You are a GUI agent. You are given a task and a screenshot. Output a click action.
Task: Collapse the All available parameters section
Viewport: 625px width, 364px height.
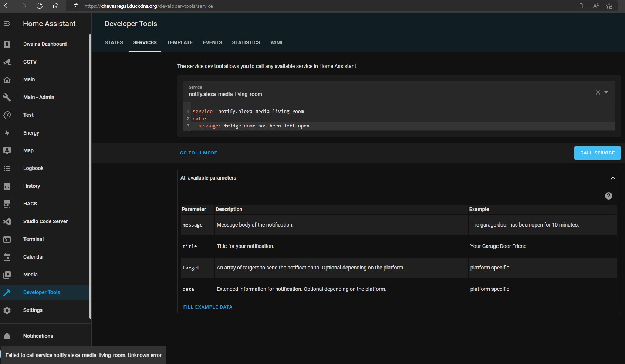(x=613, y=178)
